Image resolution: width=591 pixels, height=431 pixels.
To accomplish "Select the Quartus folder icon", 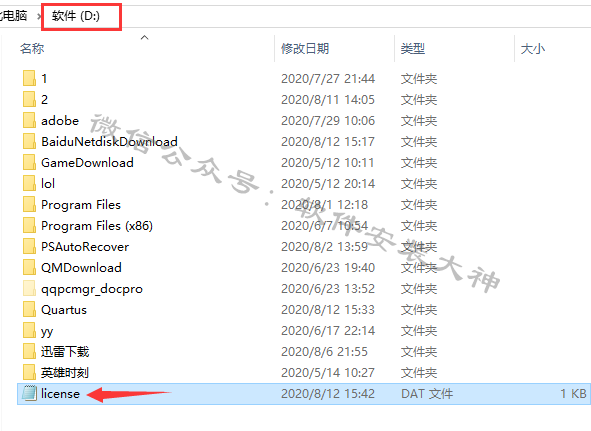I will (29, 310).
